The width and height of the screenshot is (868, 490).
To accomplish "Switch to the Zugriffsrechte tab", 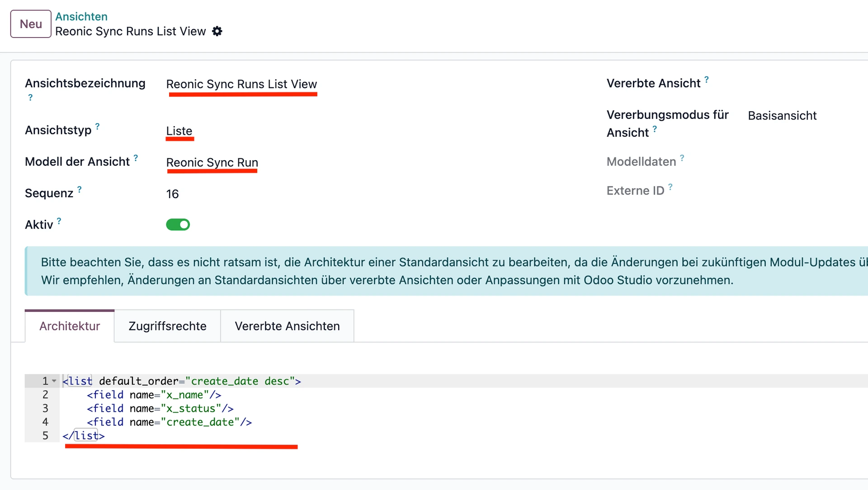I will (x=167, y=326).
